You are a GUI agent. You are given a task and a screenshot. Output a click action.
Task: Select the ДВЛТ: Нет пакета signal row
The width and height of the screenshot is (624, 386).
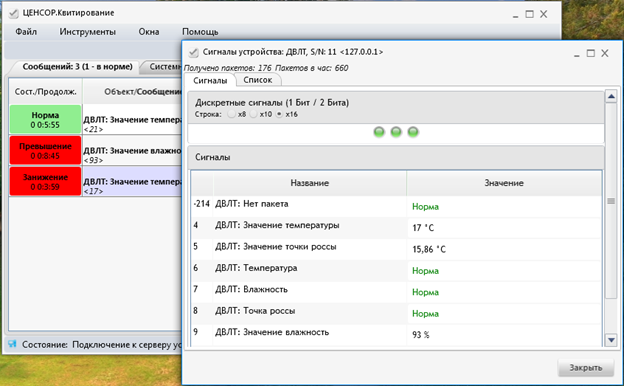(396, 206)
